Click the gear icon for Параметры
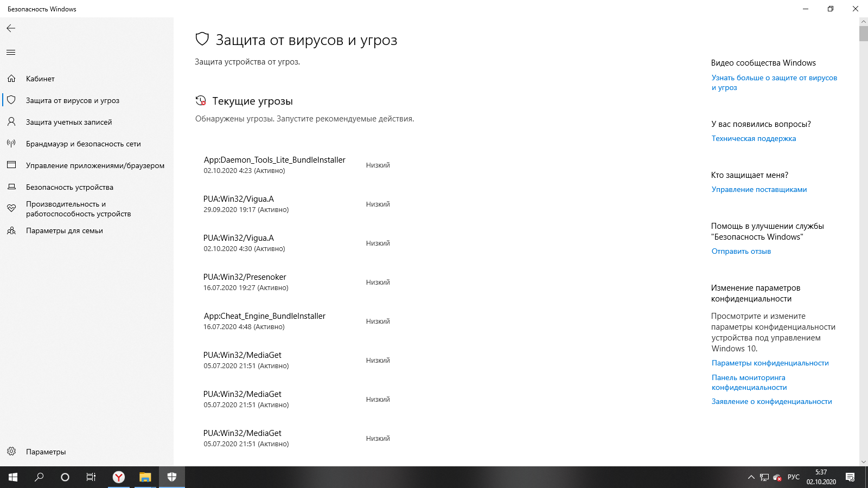The width and height of the screenshot is (868, 488). tap(11, 452)
